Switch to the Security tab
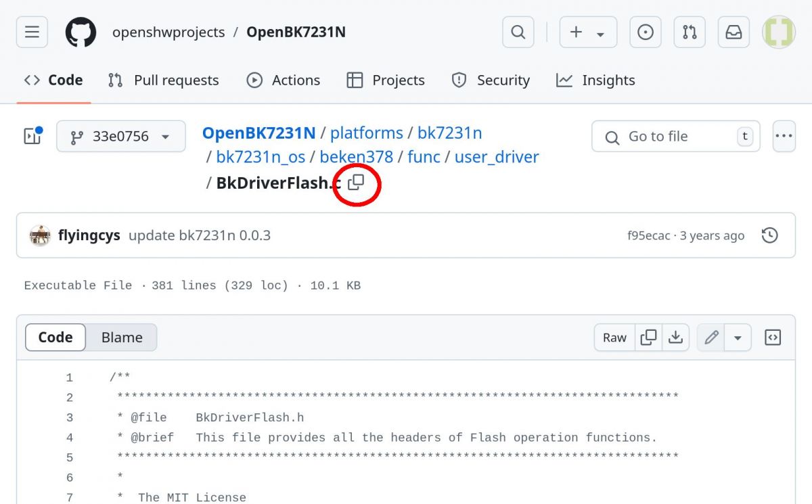 tap(491, 80)
